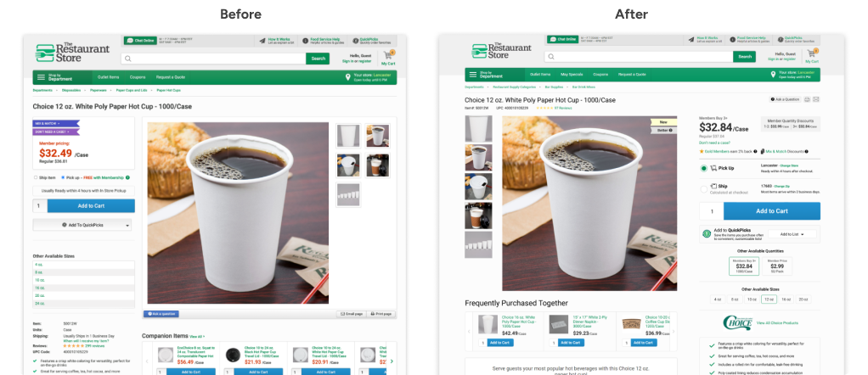The width and height of the screenshot is (868, 375).
Task: Select the Ship radio button in After page
Action: [703, 189]
